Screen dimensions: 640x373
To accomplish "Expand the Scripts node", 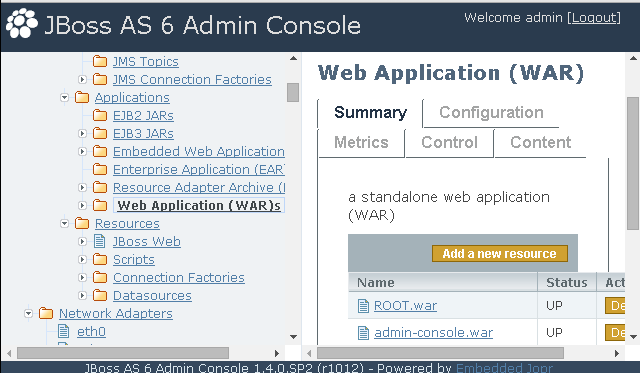I will tap(82, 259).
